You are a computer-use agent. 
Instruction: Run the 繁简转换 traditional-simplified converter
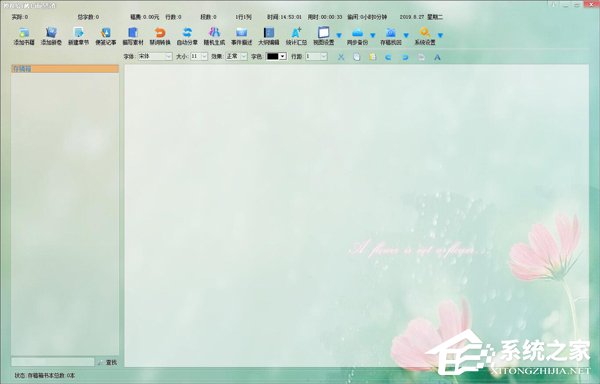pyautogui.click(x=160, y=37)
